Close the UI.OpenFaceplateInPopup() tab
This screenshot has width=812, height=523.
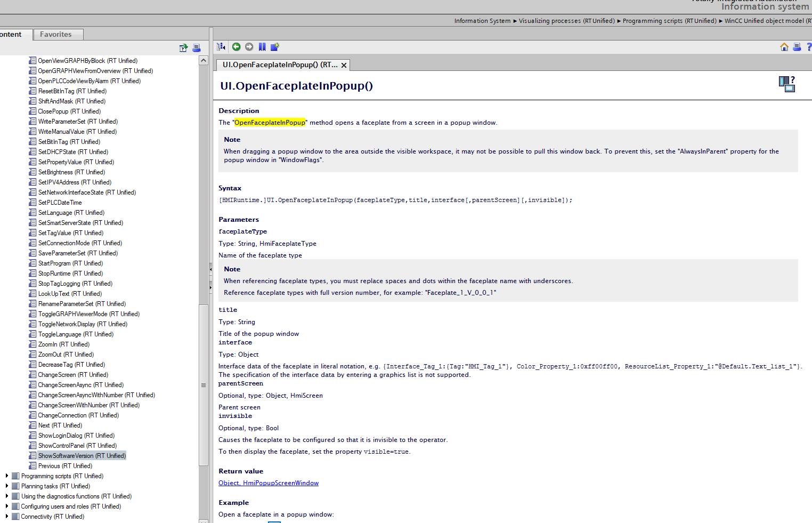point(344,65)
